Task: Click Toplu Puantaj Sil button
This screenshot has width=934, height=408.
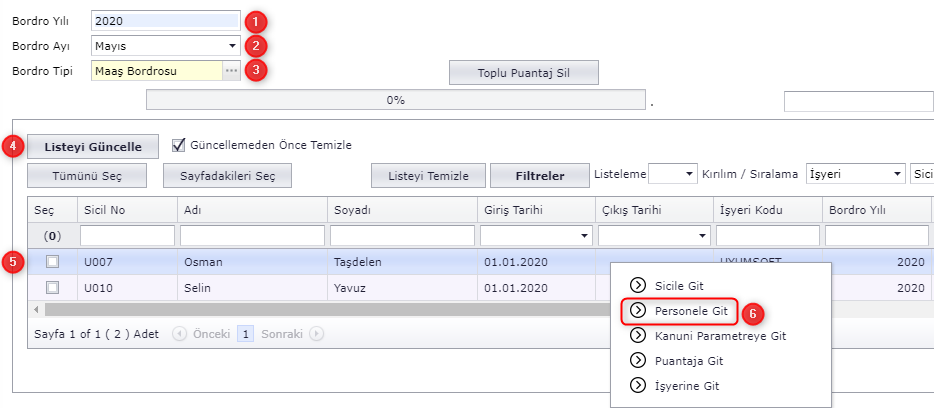Action: coord(523,73)
